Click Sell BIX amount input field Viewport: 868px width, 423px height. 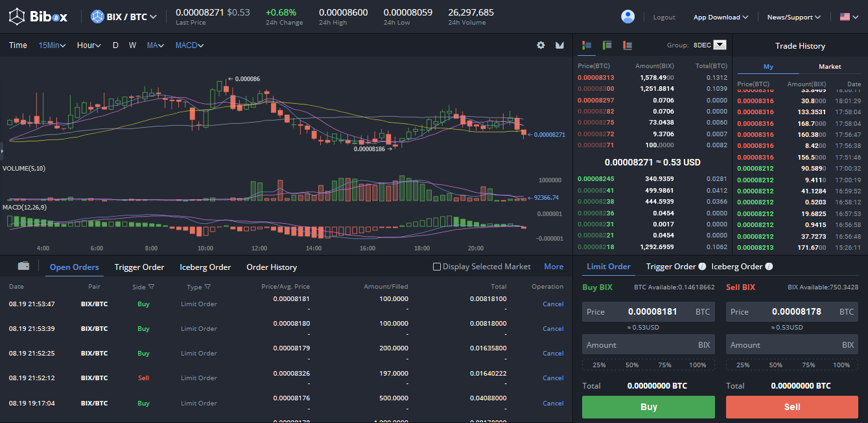(x=792, y=344)
